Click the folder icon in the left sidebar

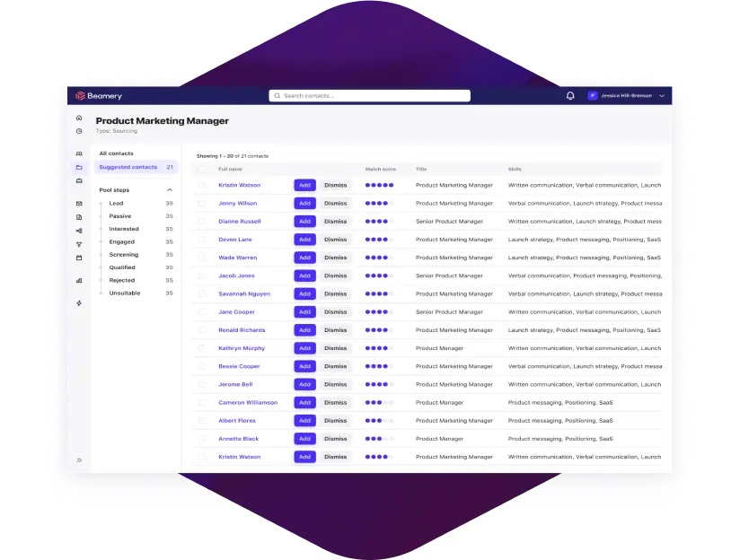[x=79, y=167]
